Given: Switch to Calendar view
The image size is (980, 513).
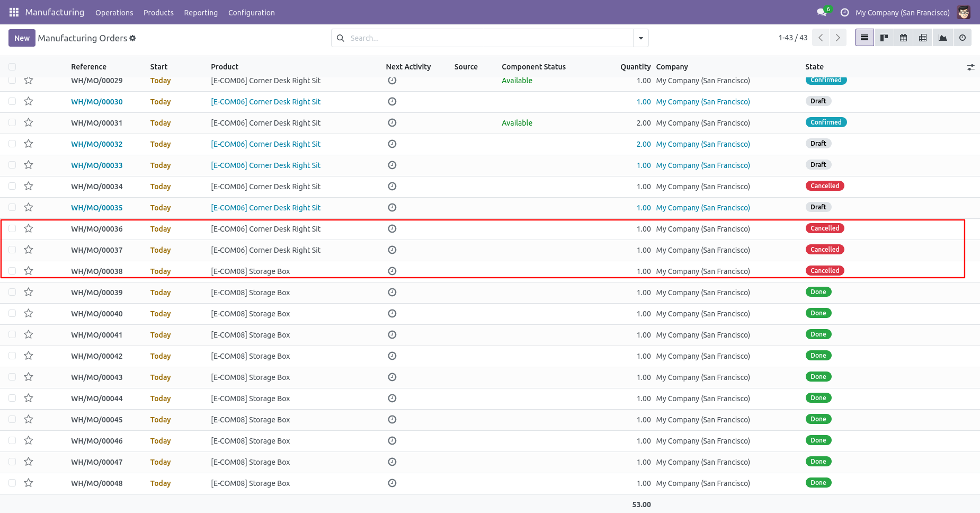Looking at the screenshot, I should click(904, 38).
